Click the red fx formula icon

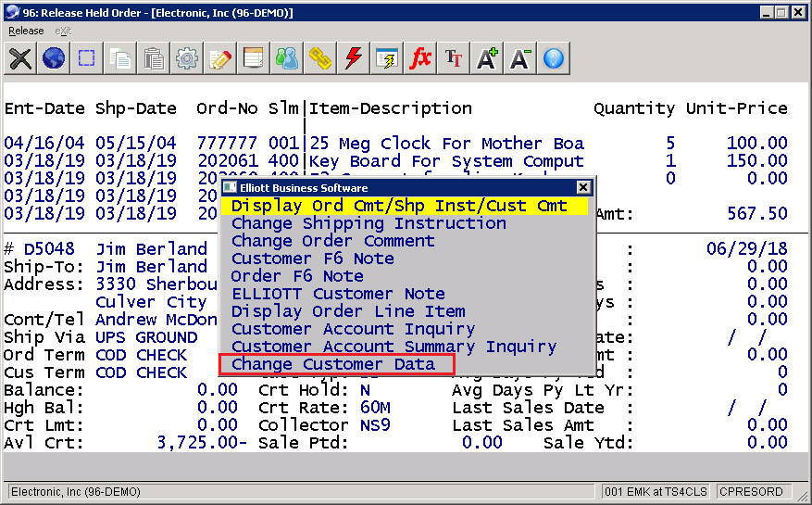point(420,58)
